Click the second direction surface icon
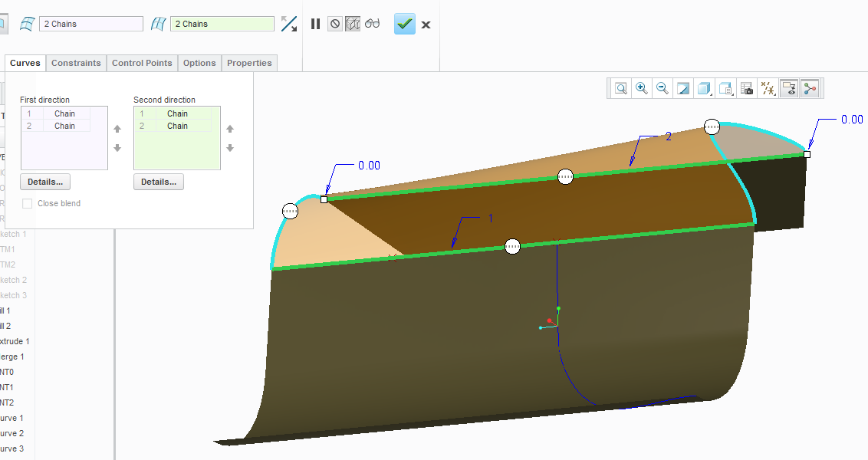This screenshot has width=868, height=460. 158,24
